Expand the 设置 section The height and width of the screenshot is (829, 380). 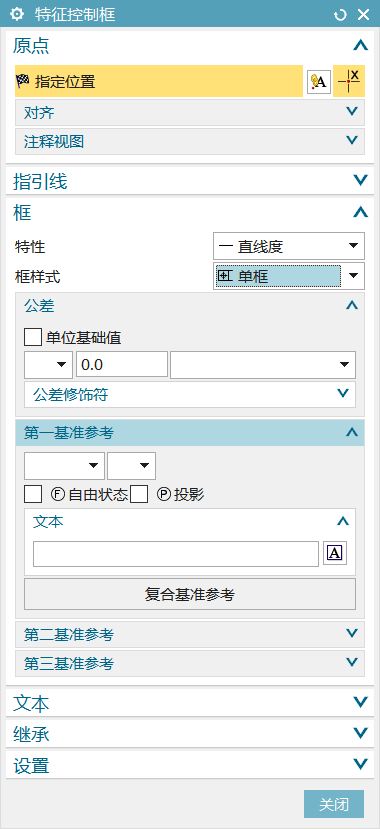pos(190,765)
